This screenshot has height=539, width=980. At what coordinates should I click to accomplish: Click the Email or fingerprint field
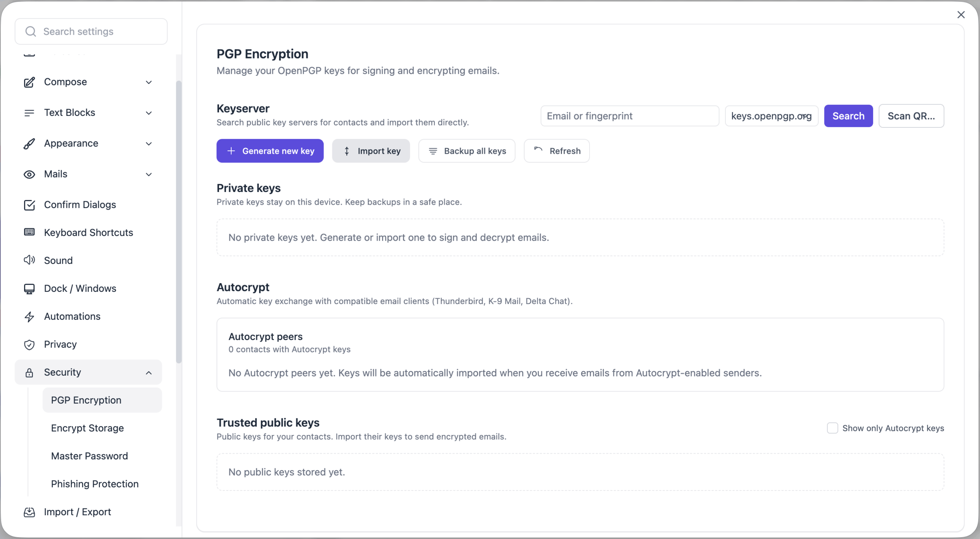click(x=629, y=116)
